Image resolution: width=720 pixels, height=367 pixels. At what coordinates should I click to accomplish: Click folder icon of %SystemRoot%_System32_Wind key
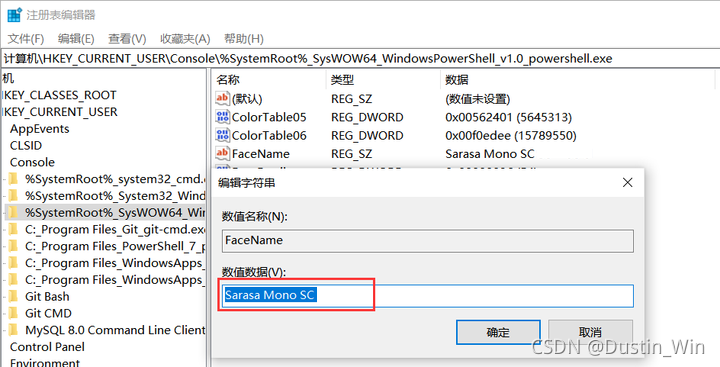click(x=13, y=196)
